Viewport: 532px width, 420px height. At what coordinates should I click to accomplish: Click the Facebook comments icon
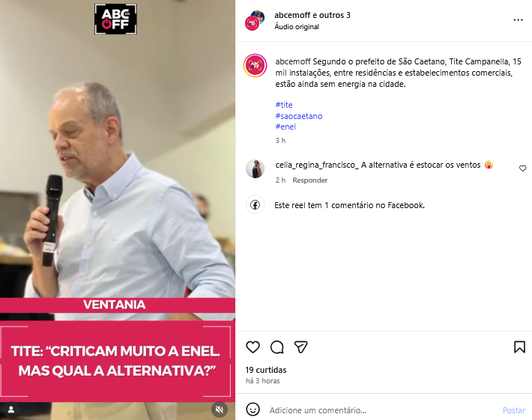click(x=256, y=204)
